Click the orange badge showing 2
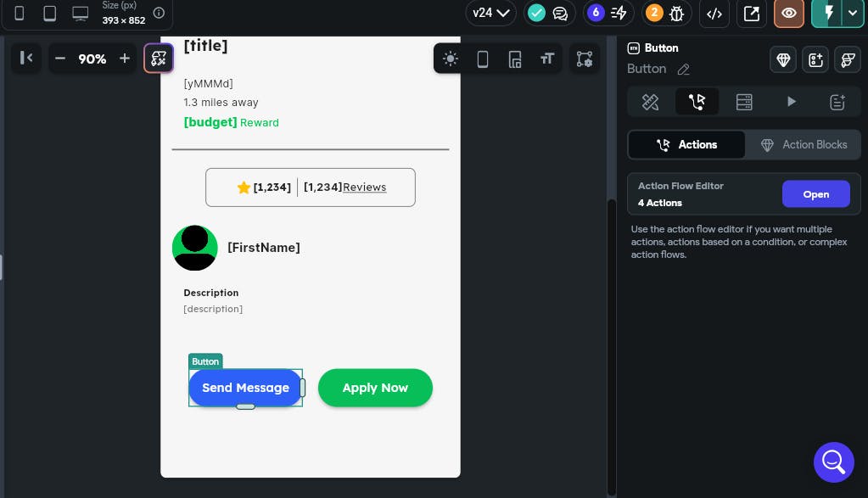The height and width of the screenshot is (498, 868). (x=654, y=13)
